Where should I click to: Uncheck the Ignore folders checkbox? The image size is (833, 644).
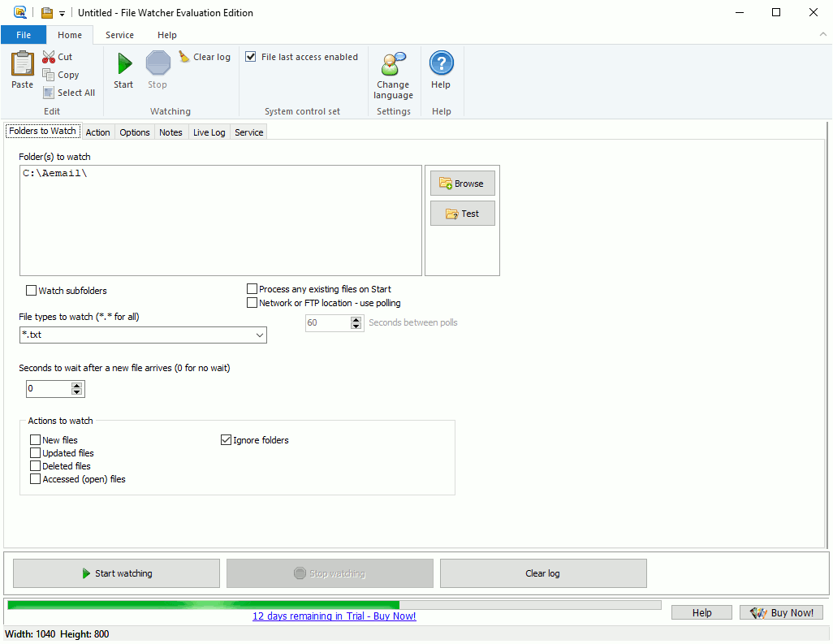click(227, 440)
